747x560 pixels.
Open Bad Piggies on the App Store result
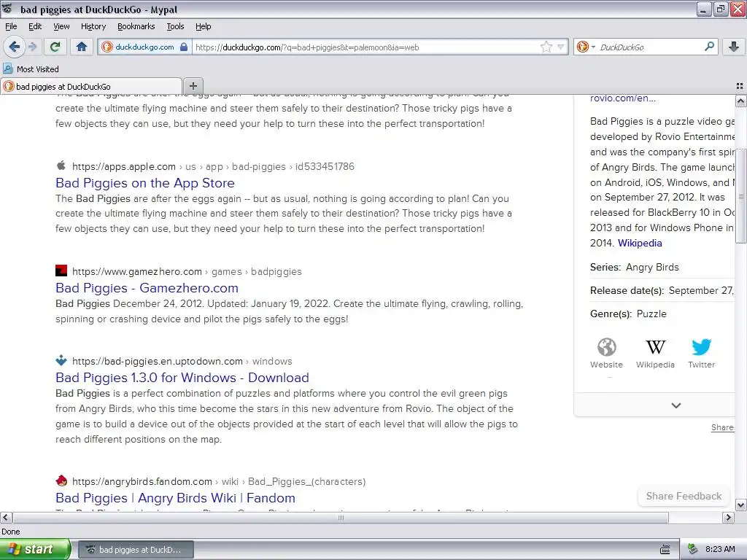(x=145, y=183)
